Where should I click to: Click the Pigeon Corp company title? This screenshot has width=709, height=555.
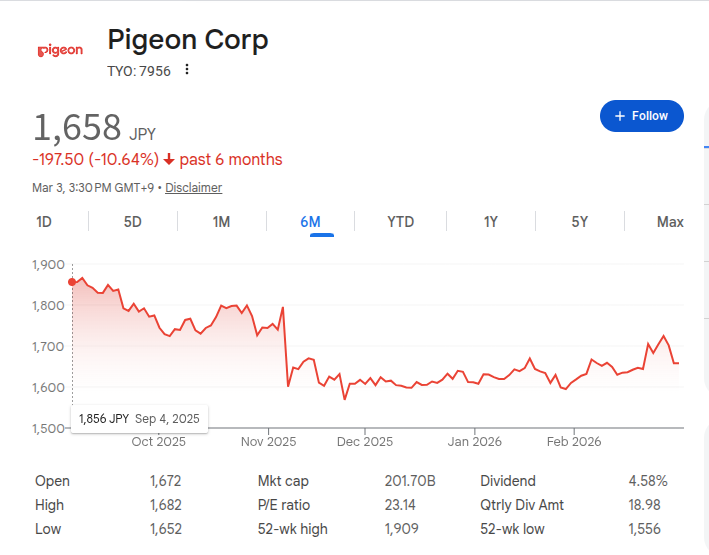pos(188,40)
